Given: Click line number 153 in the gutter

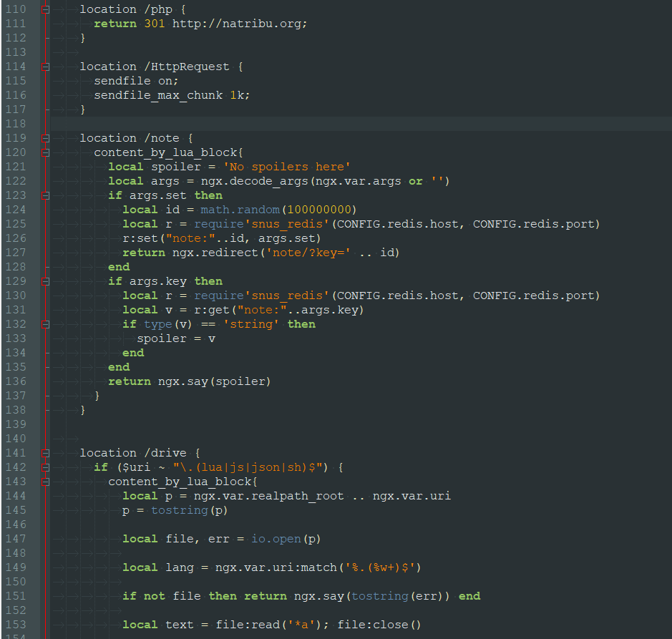Looking at the screenshot, I should pyautogui.click(x=16, y=625).
